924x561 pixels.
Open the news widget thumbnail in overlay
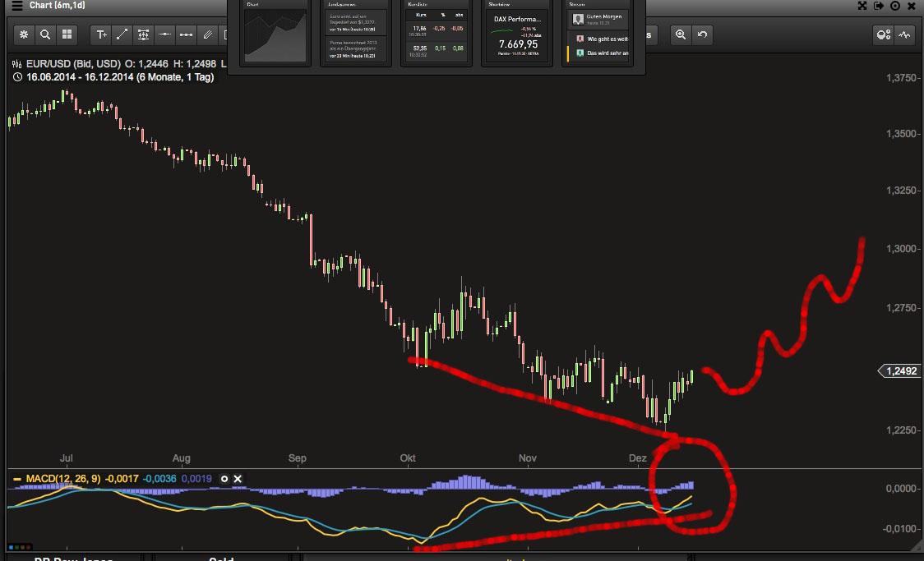[356, 32]
